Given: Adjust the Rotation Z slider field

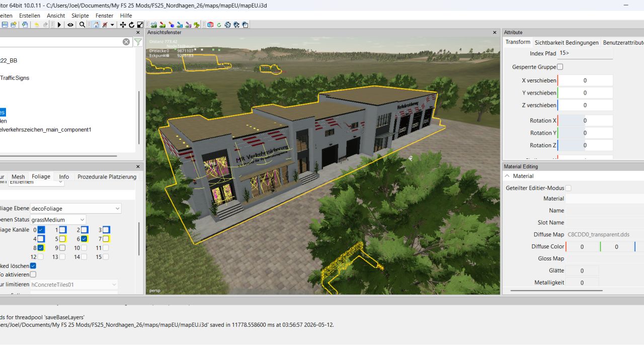Looking at the screenshot, I should tap(585, 145).
